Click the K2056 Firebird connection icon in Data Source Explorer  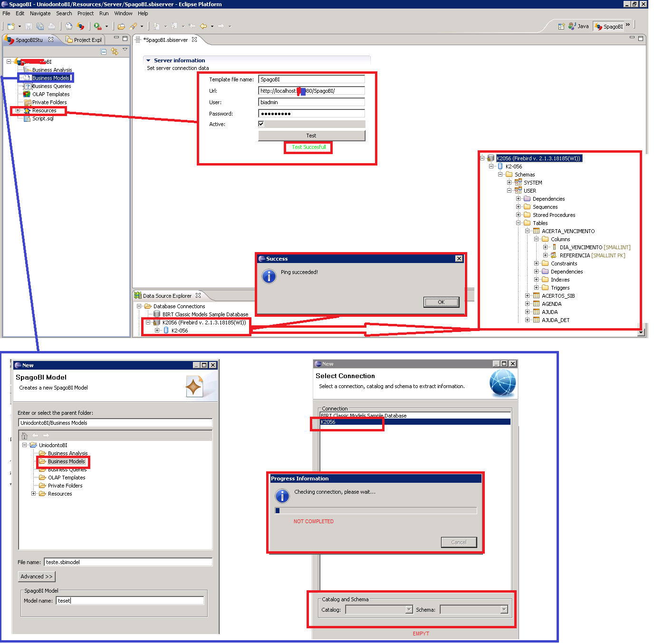point(157,322)
